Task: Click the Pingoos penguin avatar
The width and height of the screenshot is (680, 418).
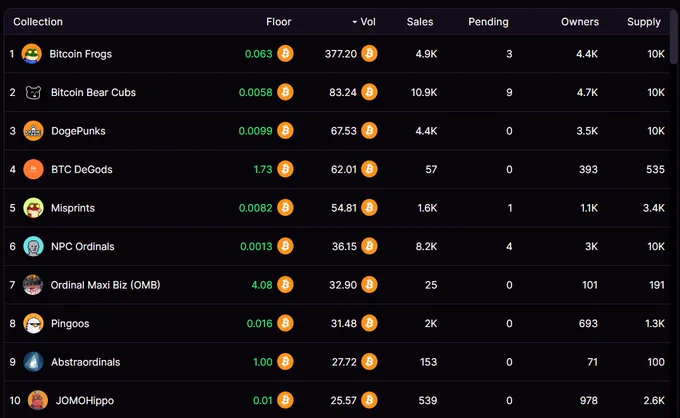Action: tap(33, 323)
